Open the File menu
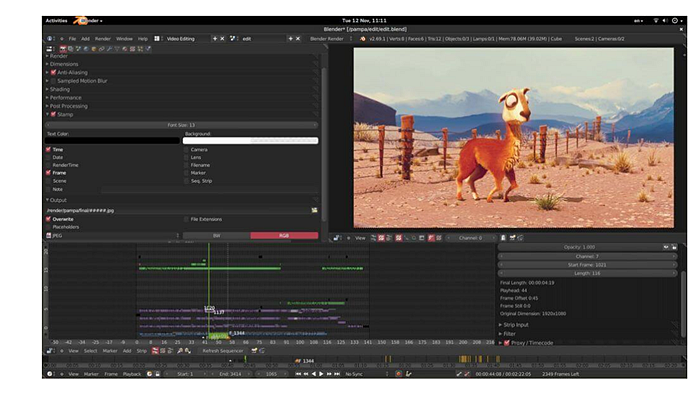The image size is (700, 397). point(72,39)
